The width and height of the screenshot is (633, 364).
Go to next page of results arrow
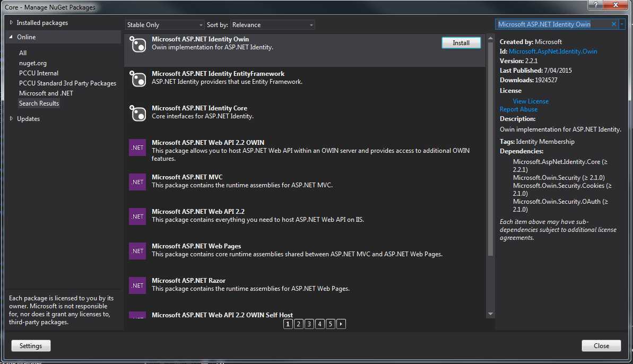coord(341,324)
